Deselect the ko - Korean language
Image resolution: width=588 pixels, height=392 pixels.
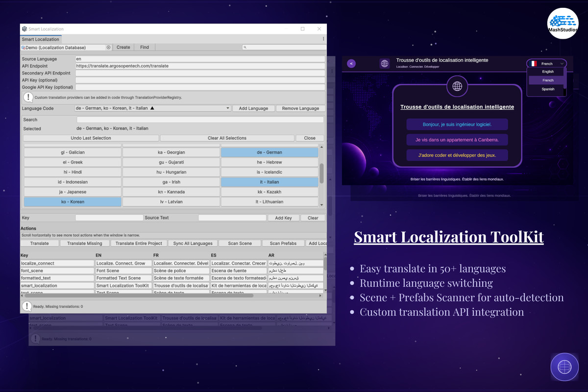(73, 201)
